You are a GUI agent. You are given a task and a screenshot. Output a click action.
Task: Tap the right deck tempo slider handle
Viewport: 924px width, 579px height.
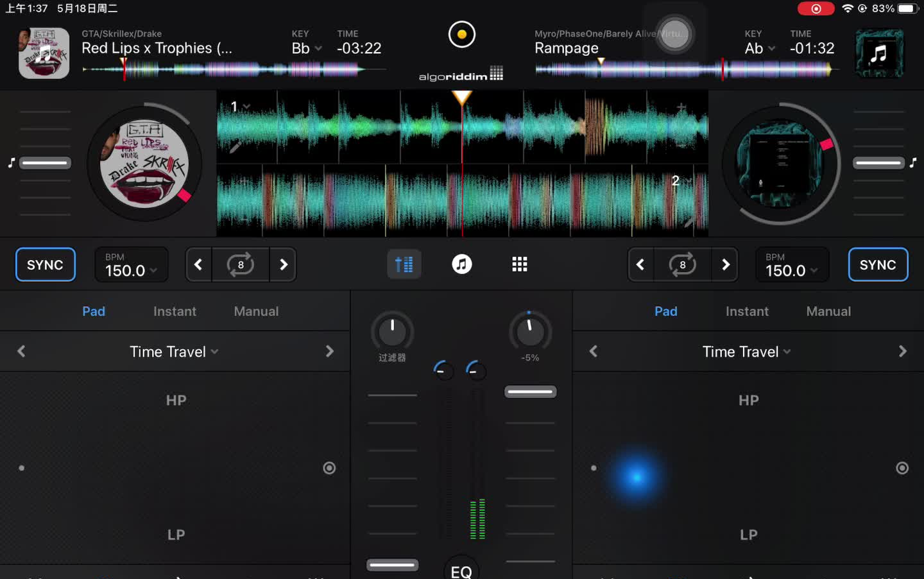point(878,163)
